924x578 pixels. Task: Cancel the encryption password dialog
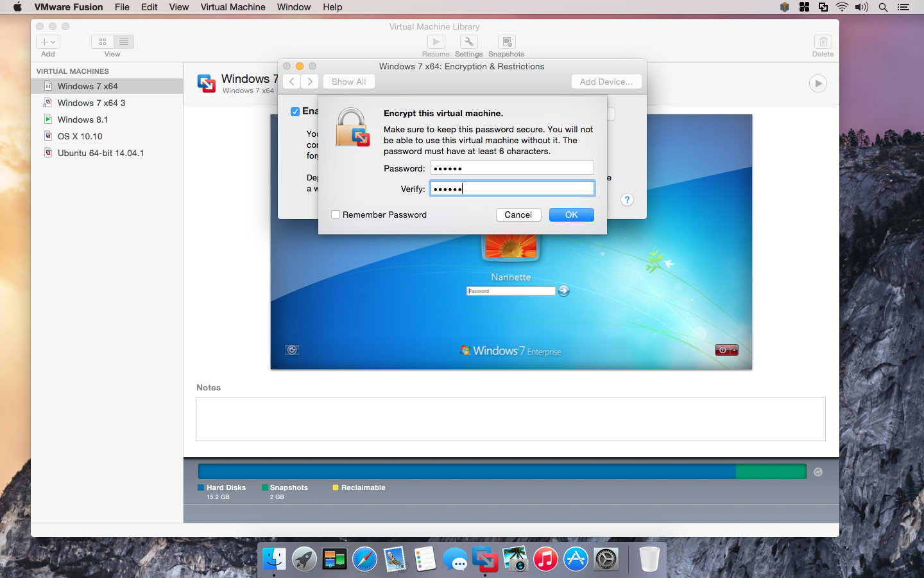tap(518, 215)
